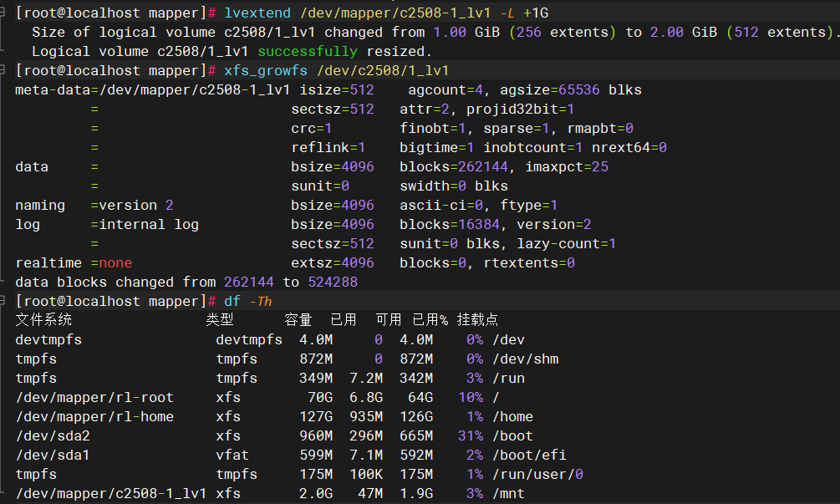Click the "rtextents=0" value
The image size is (840, 504).
(x=529, y=263)
